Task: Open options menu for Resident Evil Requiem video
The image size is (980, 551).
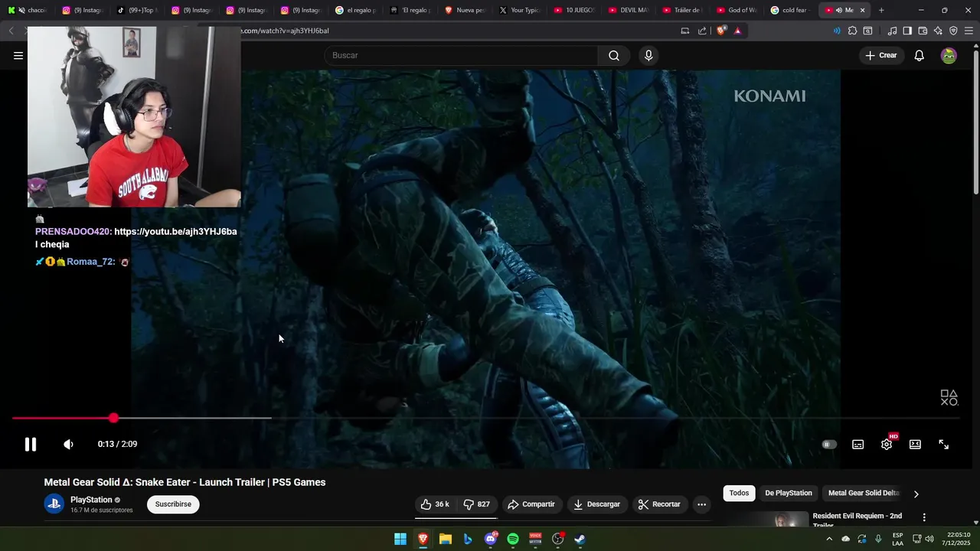Action: (x=924, y=518)
